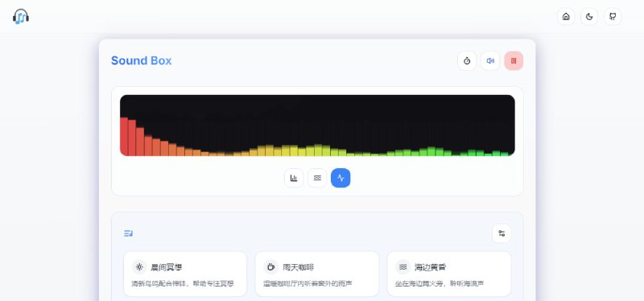Click the volume speaker button
This screenshot has height=301, width=644.
490,61
